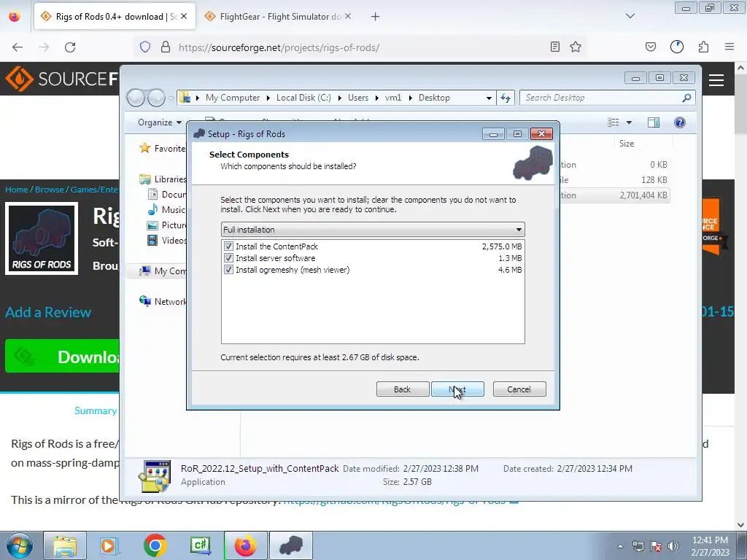Reload the Firefox page
The height and width of the screenshot is (560, 747).
[70, 47]
